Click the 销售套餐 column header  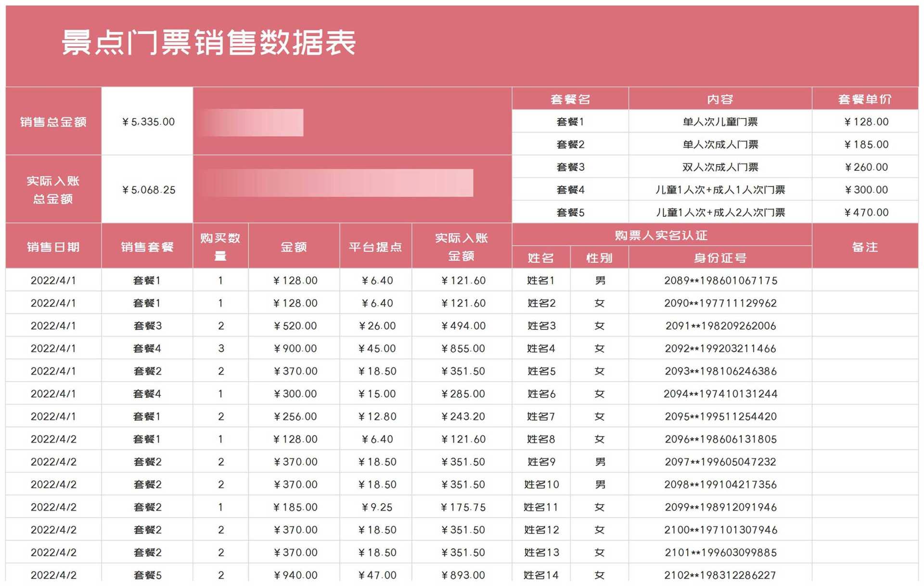point(147,246)
